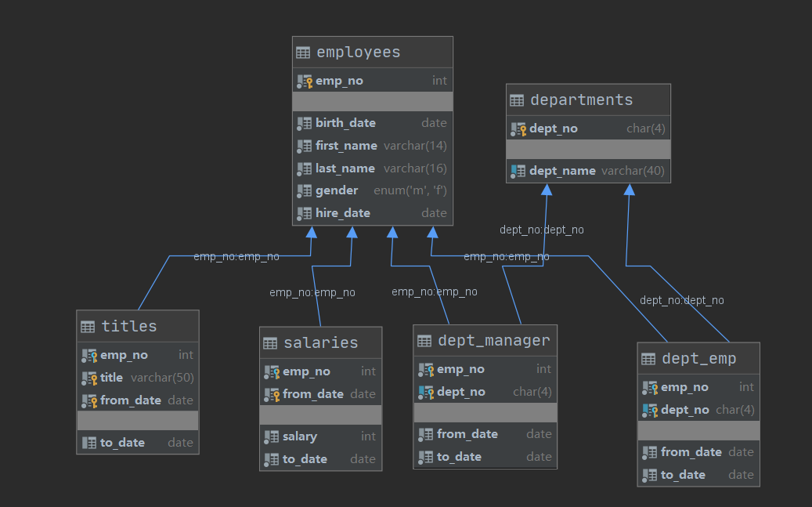Click the table icon beside dept_manager header
812x507 pixels.
[424, 341]
